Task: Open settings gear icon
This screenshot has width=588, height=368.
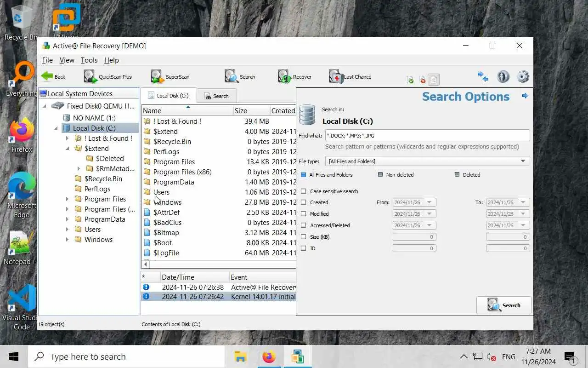Action: [523, 76]
